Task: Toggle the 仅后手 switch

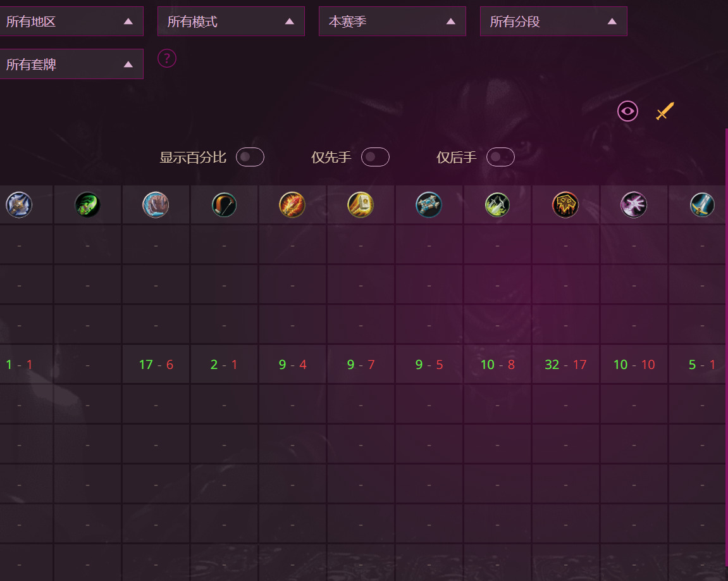Action: [x=500, y=157]
